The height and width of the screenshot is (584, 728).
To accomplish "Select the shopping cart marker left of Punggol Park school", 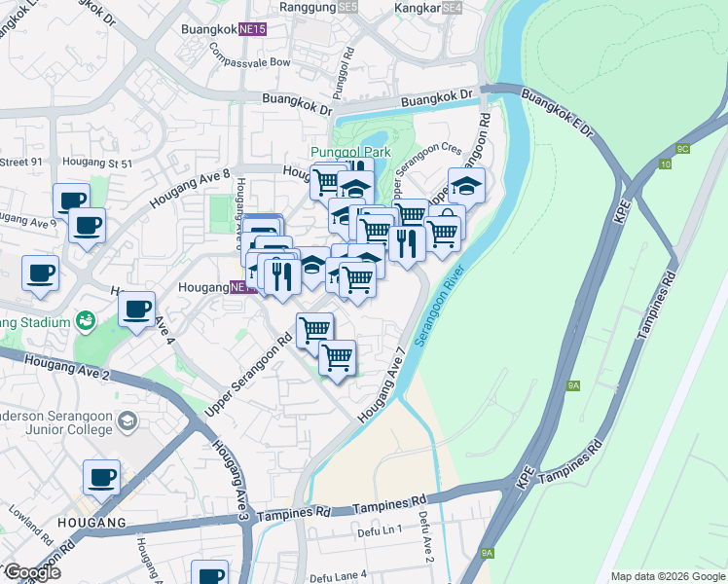I will [x=325, y=182].
